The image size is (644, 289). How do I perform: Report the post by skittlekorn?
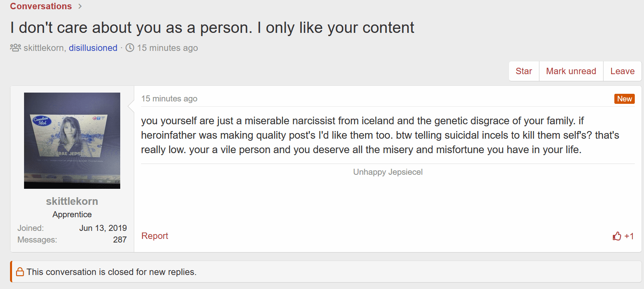[155, 236]
